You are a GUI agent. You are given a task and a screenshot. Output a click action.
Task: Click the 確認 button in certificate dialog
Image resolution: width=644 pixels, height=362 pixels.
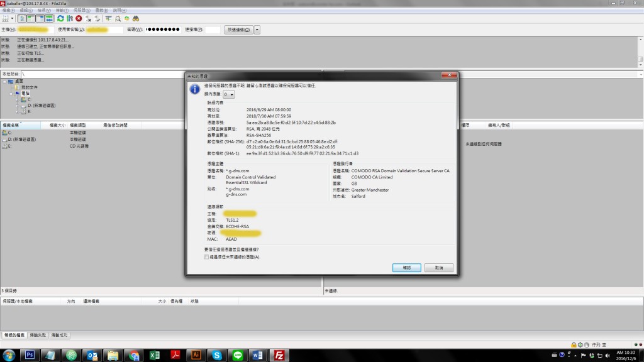407,268
